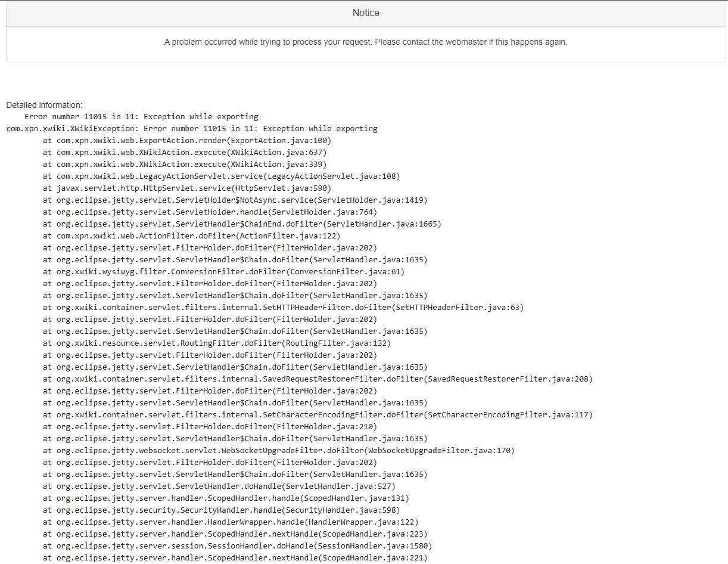
Task: Click the ServletHandler$ChainEnd.doFilter line
Action: pyautogui.click(x=242, y=224)
